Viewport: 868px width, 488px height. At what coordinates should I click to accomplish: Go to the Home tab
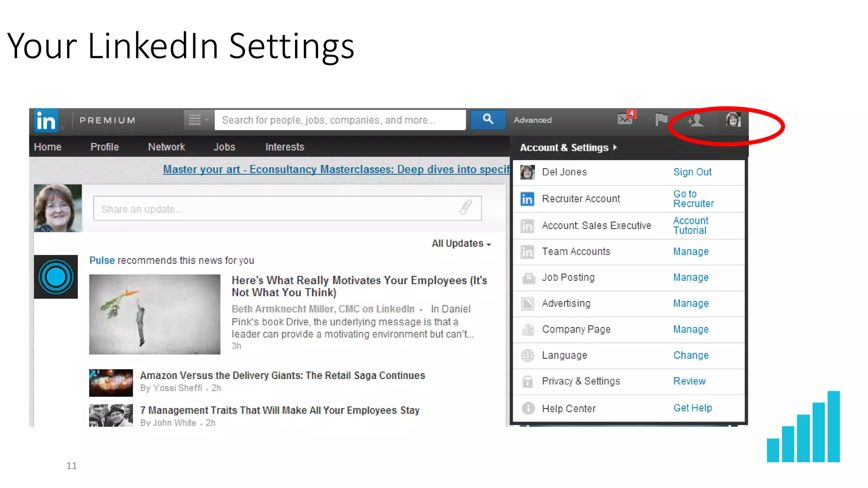pyautogui.click(x=47, y=147)
